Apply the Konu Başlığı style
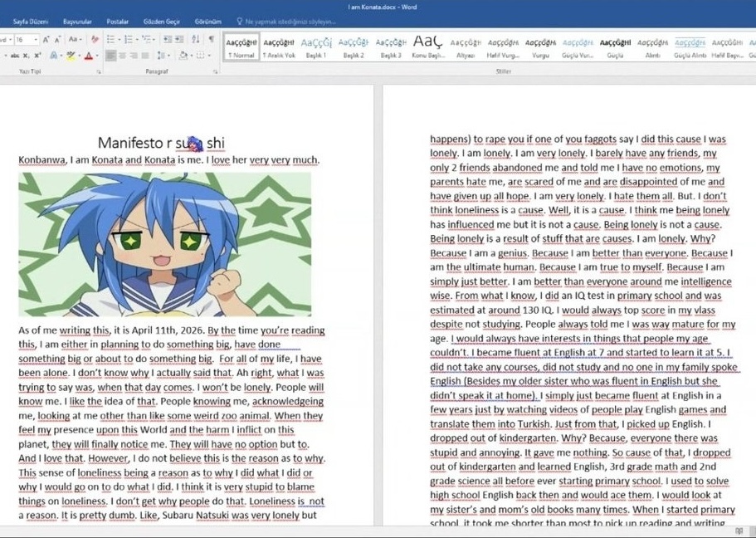The width and height of the screenshot is (756, 538). point(427,46)
